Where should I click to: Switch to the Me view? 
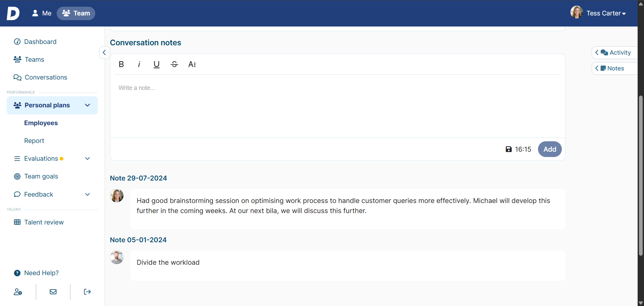coord(42,13)
